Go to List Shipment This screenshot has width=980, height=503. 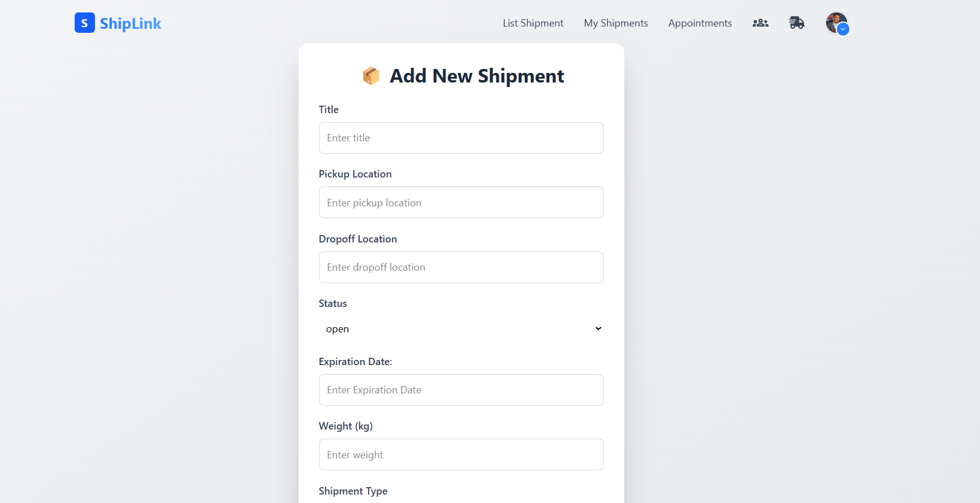click(533, 23)
